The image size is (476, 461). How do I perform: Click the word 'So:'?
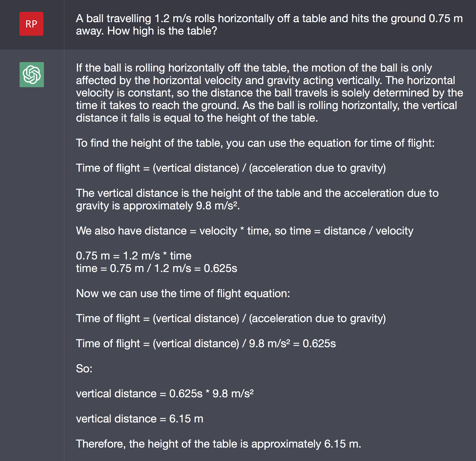[x=84, y=369]
